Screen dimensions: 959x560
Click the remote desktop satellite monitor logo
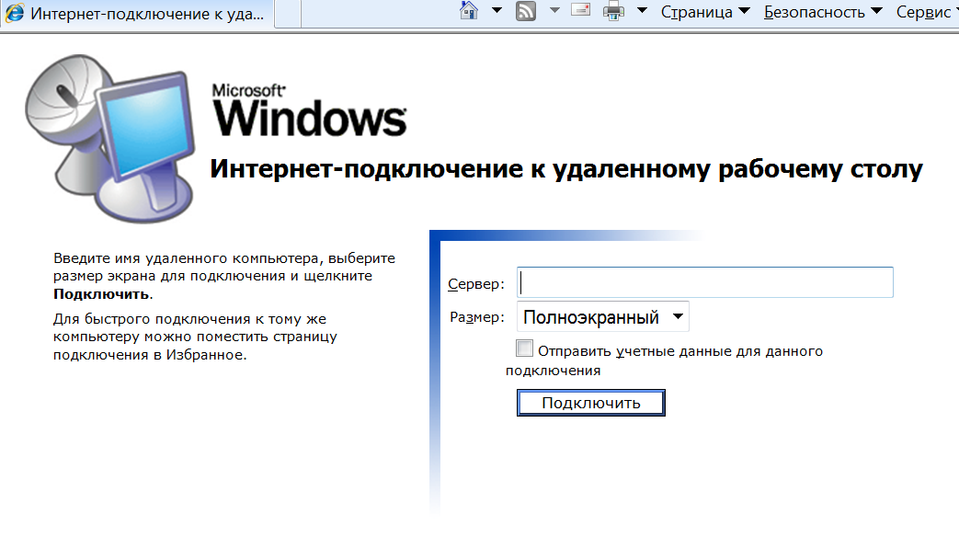[x=110, y=138]
